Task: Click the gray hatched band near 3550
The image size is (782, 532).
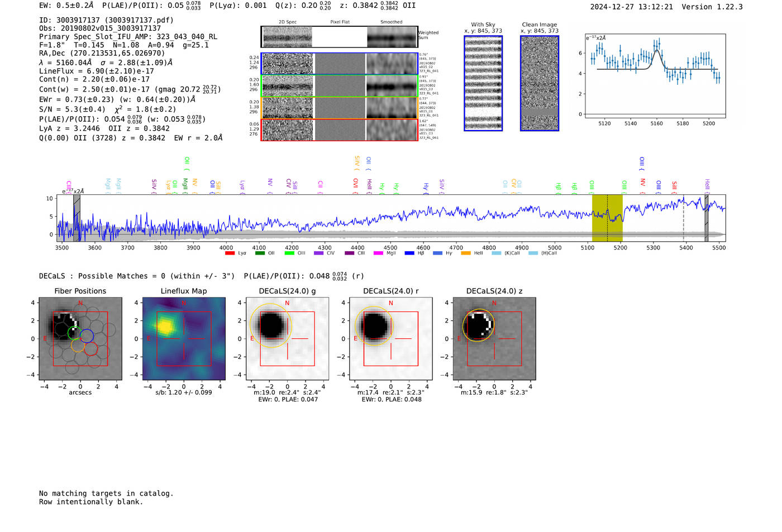Action: 77,218
